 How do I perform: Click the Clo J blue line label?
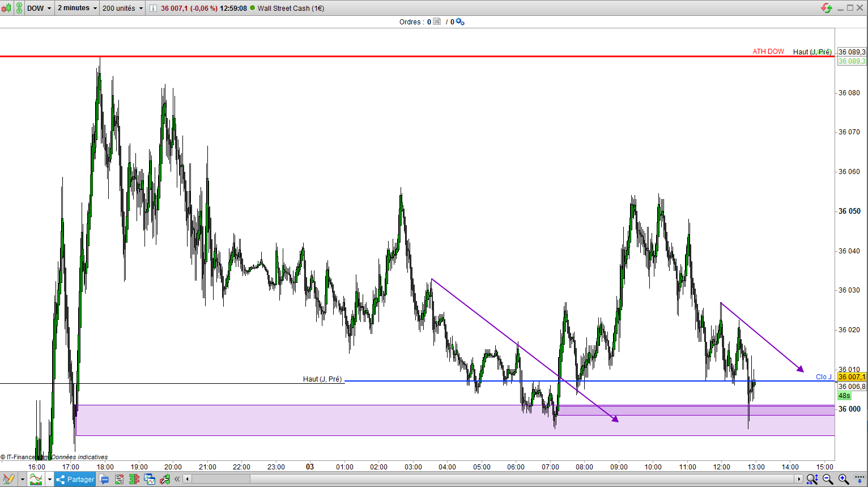click(x=824, y=377)
